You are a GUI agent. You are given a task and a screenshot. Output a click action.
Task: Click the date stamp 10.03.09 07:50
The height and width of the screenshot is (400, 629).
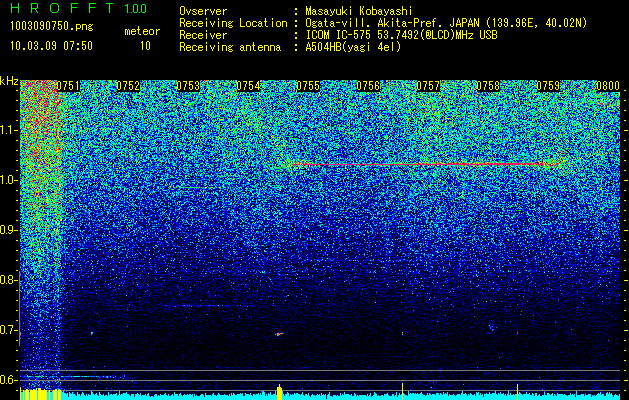51,46
